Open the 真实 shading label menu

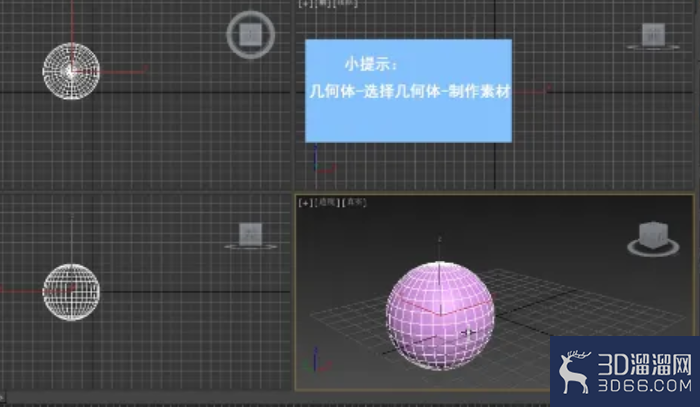click(x=354, y=203)
